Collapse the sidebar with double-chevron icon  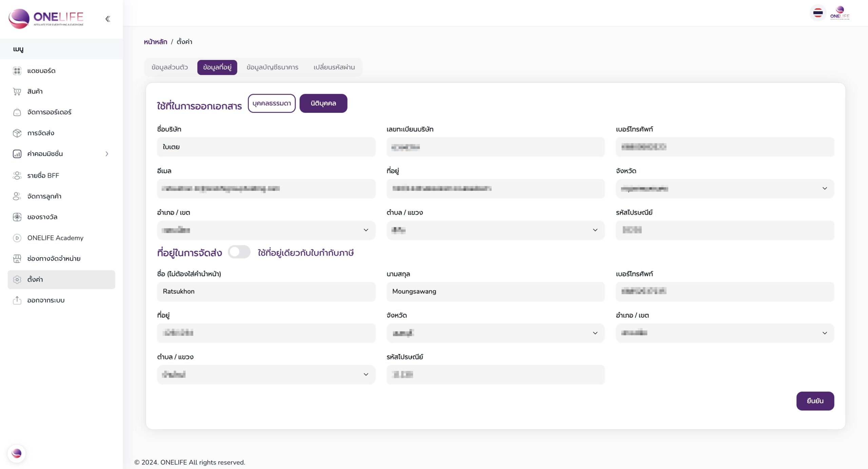point(107,19)
